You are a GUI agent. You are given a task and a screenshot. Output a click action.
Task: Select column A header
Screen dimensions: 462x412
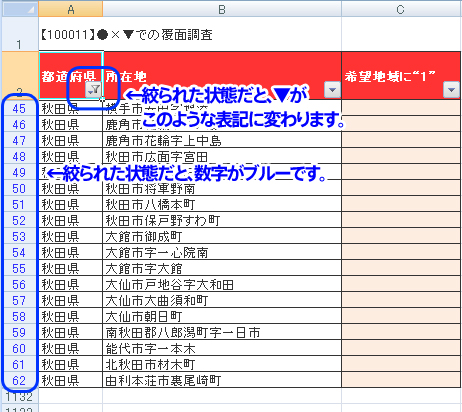click(x=71, y=9)
